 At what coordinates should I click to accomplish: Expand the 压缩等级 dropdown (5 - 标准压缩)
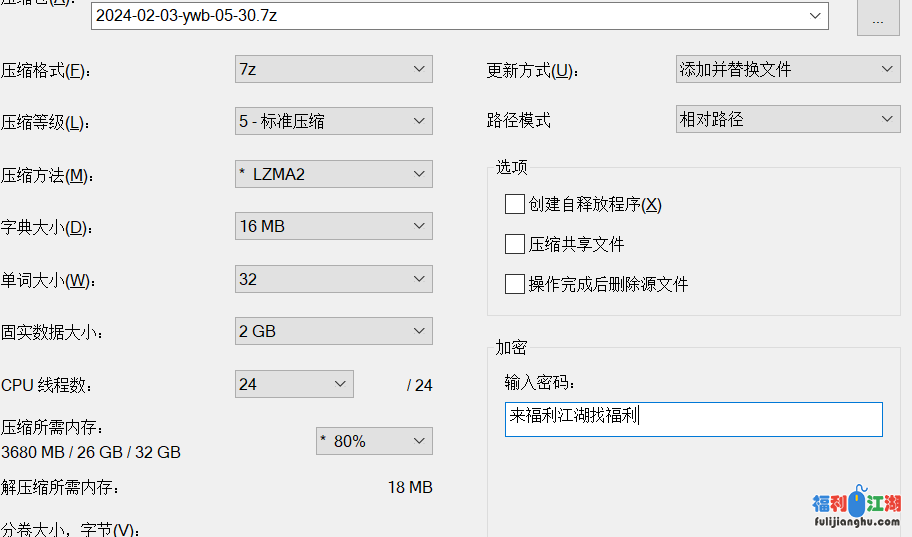(x=333, y=121)
